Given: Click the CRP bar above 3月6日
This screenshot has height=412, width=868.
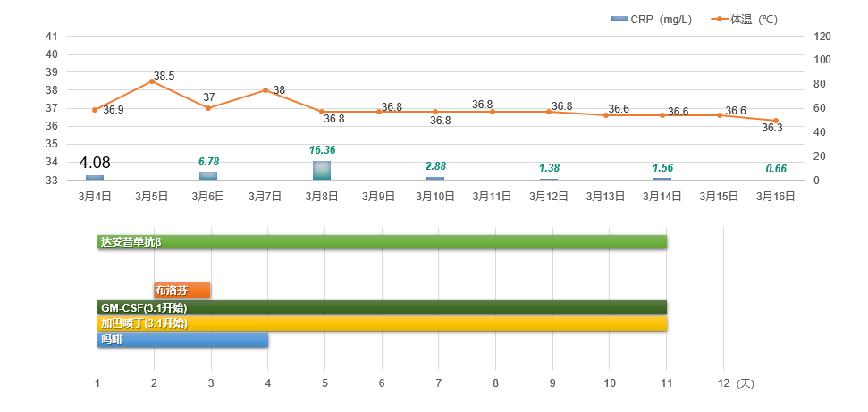Looking at the screenshot, I should pyautogui.click(x=208, y=176).
